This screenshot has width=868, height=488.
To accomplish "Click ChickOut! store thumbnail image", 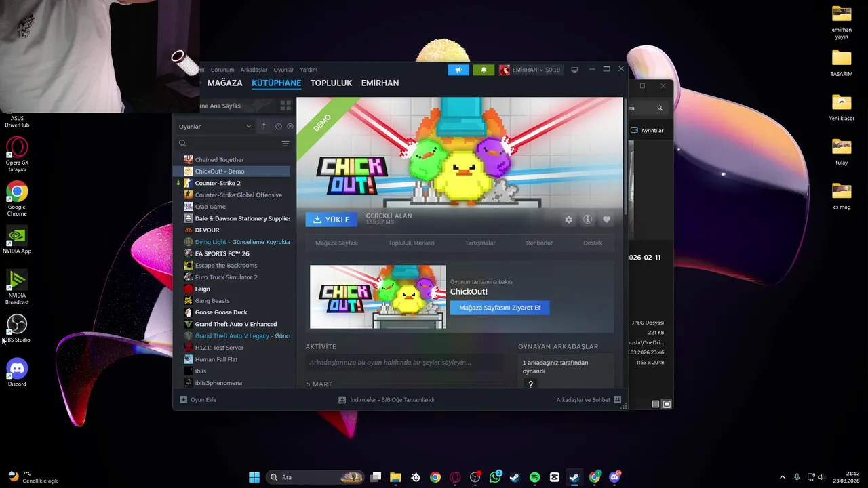I will (378, 297).
